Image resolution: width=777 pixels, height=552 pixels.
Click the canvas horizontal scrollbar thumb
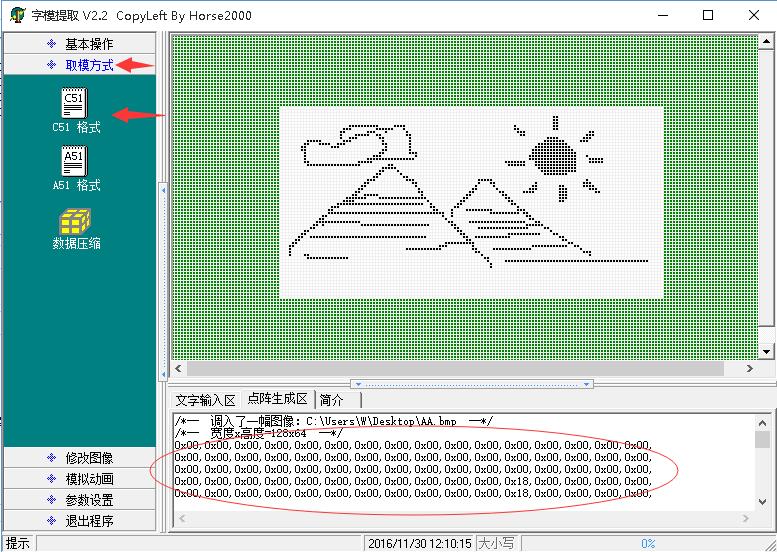point(455,368)
